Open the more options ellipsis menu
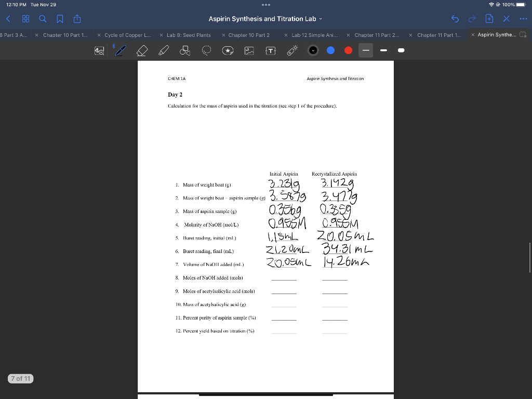Image resolution: width=532 pixels, height=399 pixels. pos(524,19)
